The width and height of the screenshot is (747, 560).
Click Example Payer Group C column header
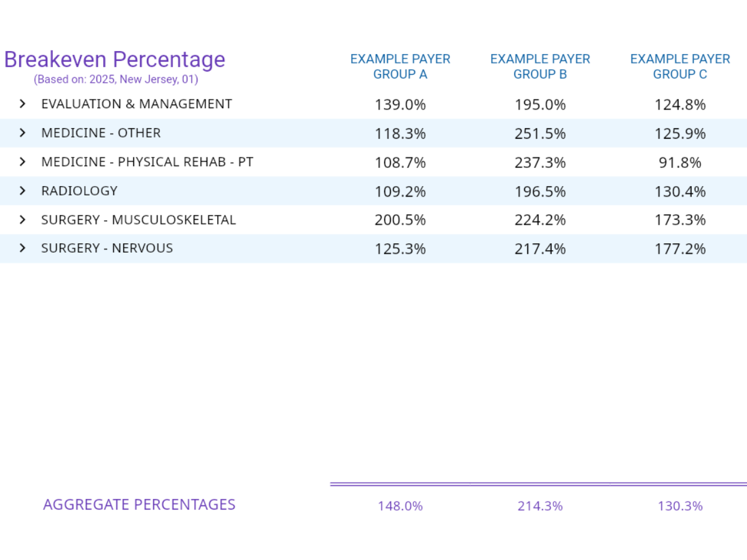point(680,67)
